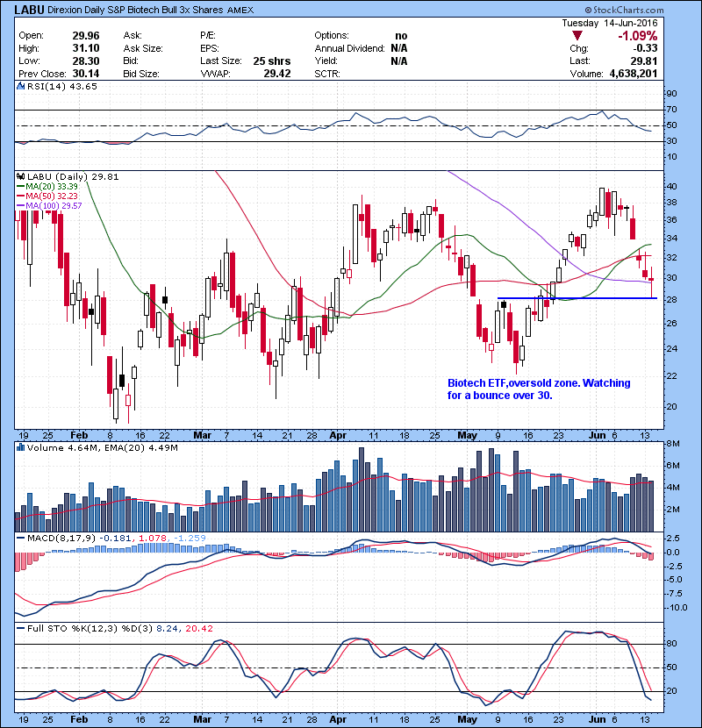Click the Last value 29.81 in header

[x=644, y=61]
